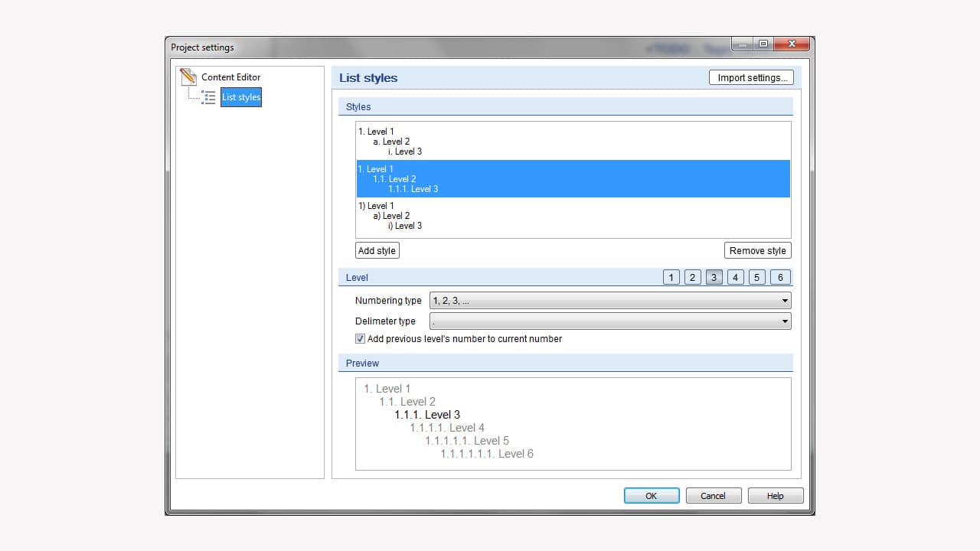Switch to level 1 tab
This screenshot has height=551, width=980.
tap(671, 278)
